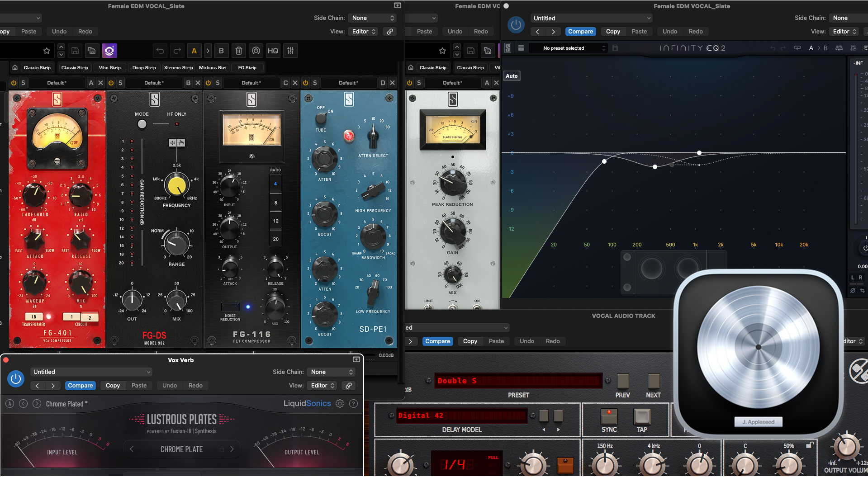Image resolution: width=868 pixels, height=477 pixels.
Task: Click the home icon beside Classic Strip
Action: (15, 67)
